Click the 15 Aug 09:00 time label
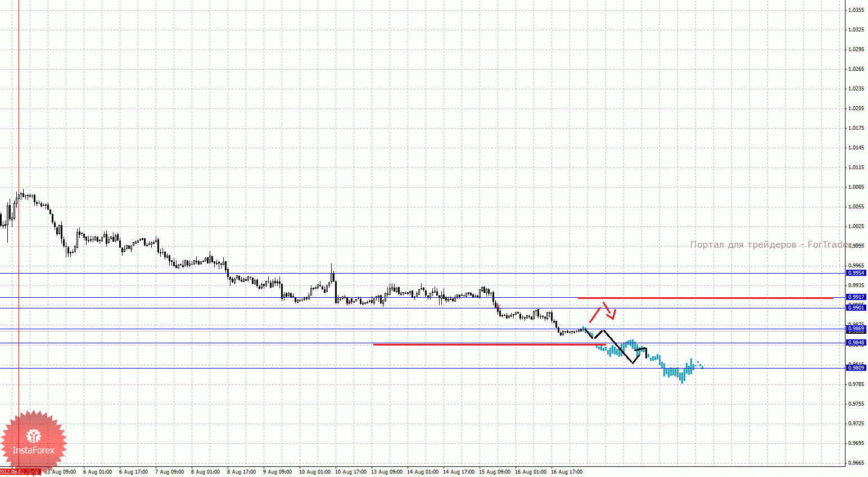868x477 pixels. pyautogui.click(x=495, y=472)
